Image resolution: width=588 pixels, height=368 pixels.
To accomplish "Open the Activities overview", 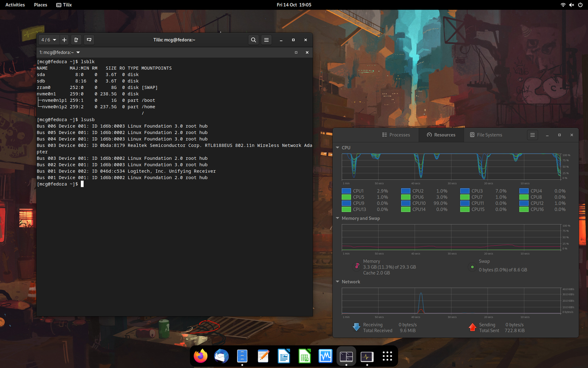I will [x=15, y=5].
